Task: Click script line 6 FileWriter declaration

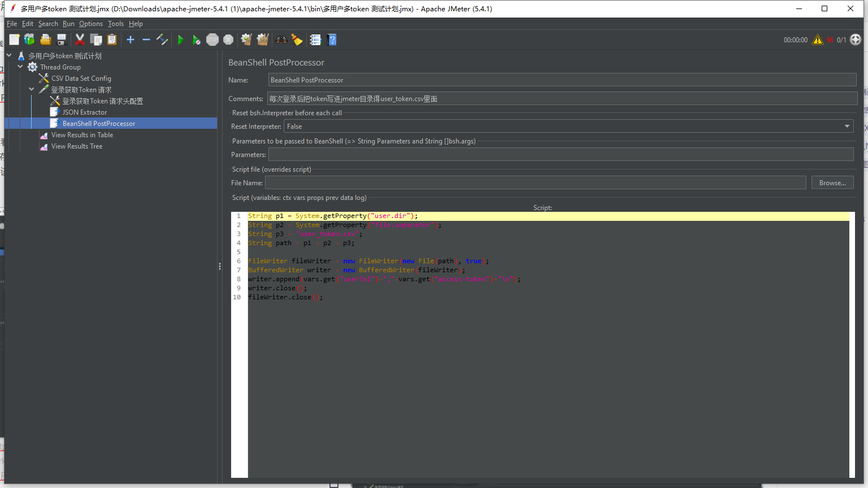Action: point(368,261)
